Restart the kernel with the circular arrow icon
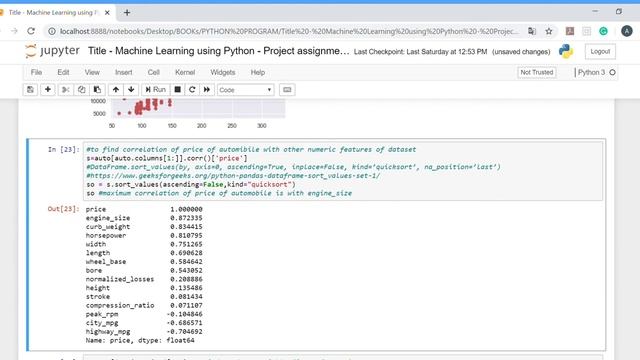This screenshot has width=640, height=360. (x=192, y=90)
